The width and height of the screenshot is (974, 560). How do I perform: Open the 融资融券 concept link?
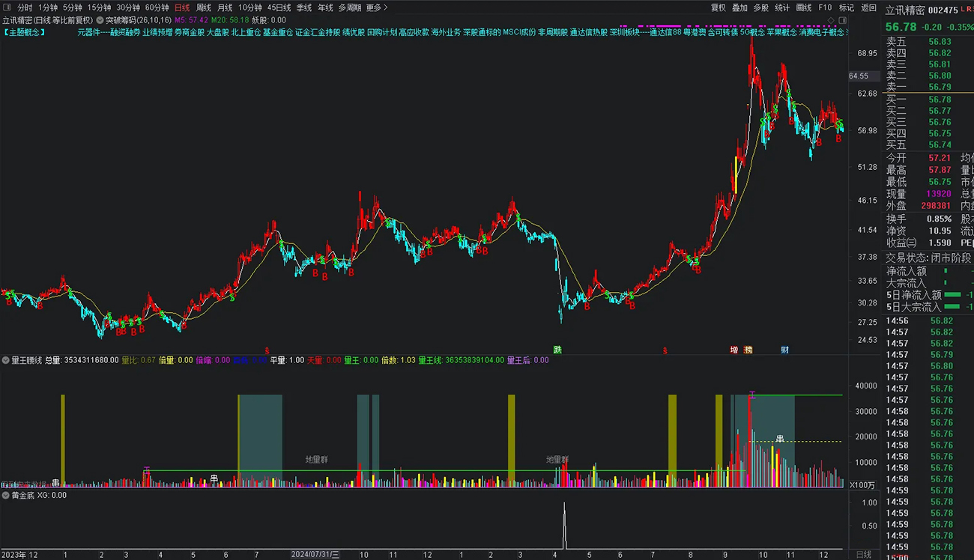click(125, 32)
